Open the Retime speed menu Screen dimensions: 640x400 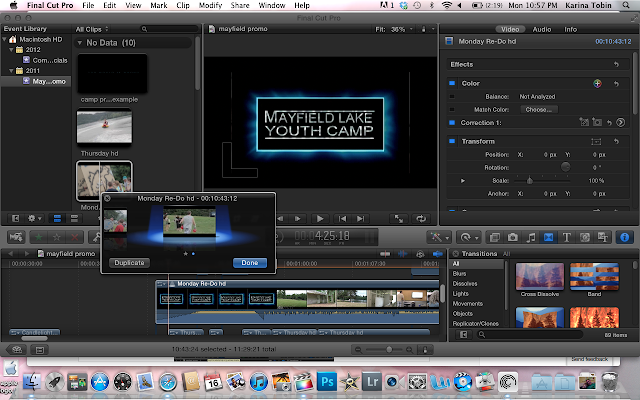pos(468,237)
